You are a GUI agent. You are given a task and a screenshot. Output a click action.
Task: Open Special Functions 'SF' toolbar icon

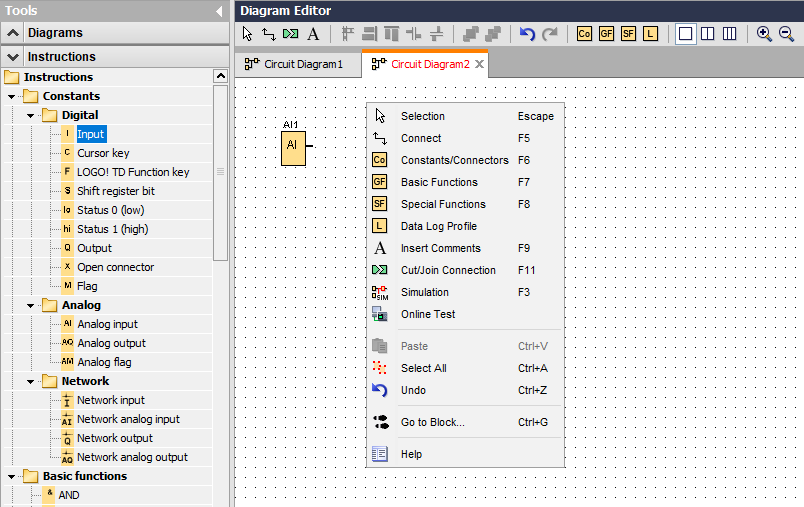[x=628, y=34]
